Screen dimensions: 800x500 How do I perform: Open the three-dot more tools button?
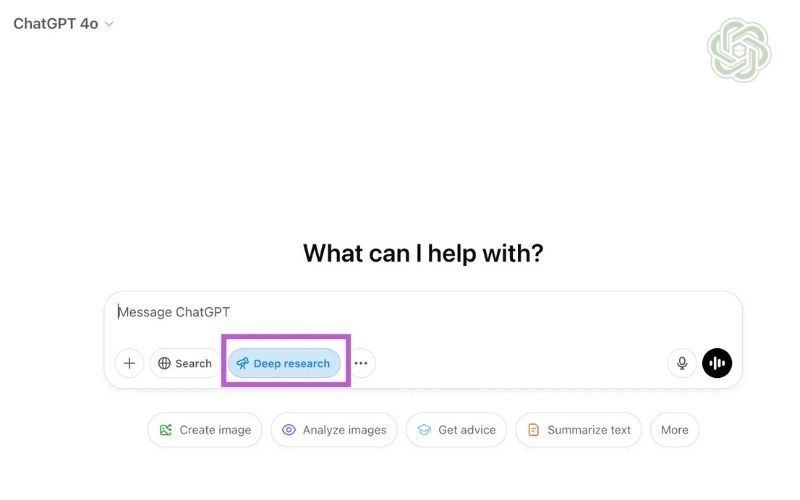pyautogui.click(x=361, y=363)
